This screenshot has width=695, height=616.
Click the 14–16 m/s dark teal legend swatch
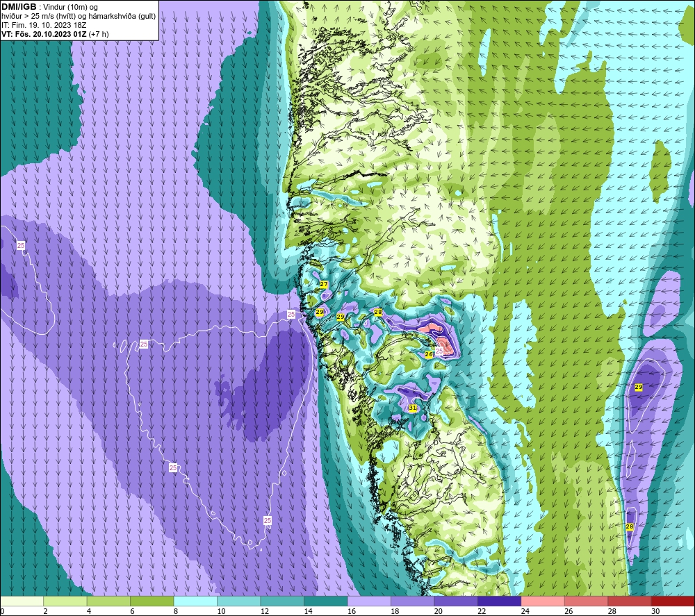point(326,601)
